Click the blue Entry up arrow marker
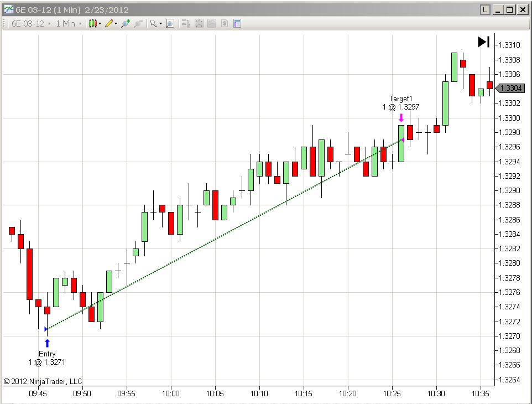 point(47,343)
